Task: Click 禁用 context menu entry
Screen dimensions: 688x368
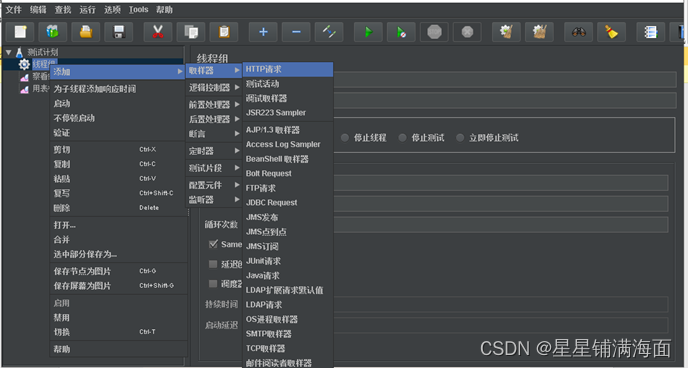Action: click(x=118, y=318)
